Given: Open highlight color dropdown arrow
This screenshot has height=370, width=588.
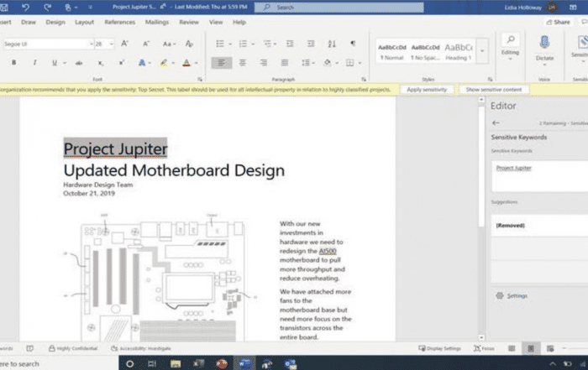Looking at the screenshot, I should pos(173,63).
